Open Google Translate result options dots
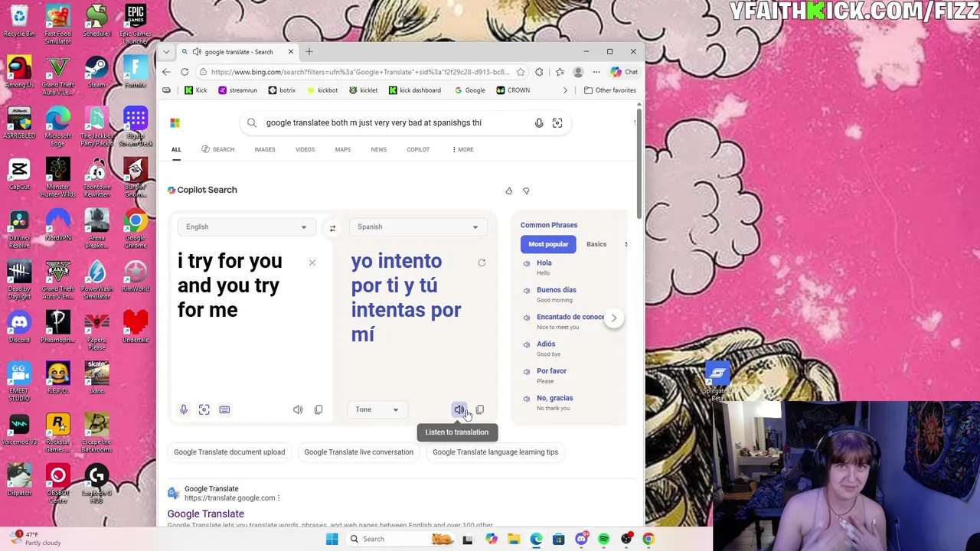Screen dimensions: 980x551 click(x=279, y=498)
